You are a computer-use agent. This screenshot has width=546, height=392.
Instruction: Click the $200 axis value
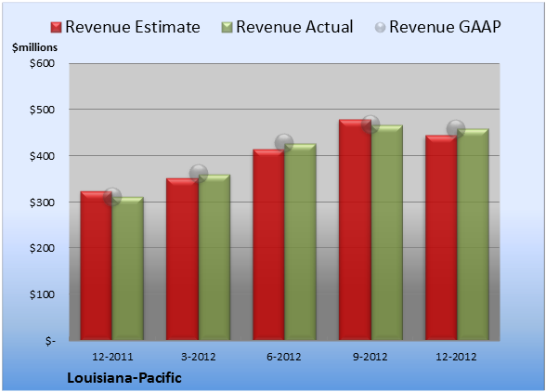point(42,248)
